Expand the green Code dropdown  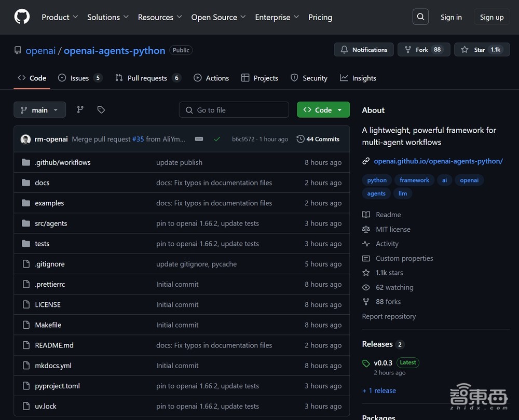point(323,109)
